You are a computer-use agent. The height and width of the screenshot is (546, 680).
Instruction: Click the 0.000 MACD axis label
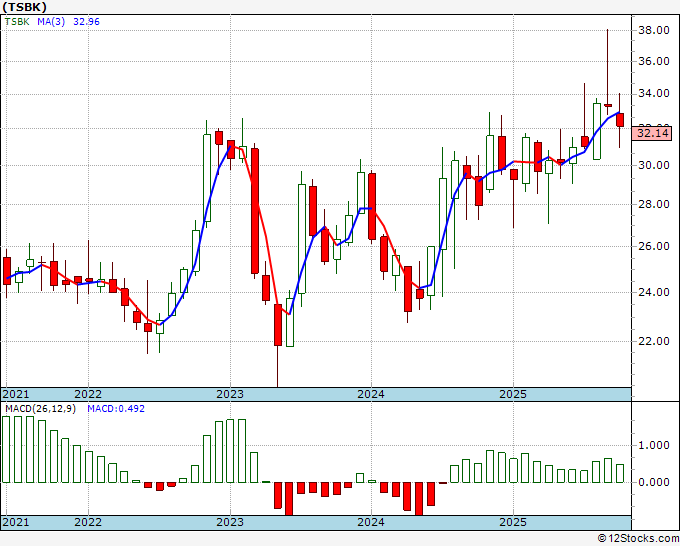[x=654, y=482]
